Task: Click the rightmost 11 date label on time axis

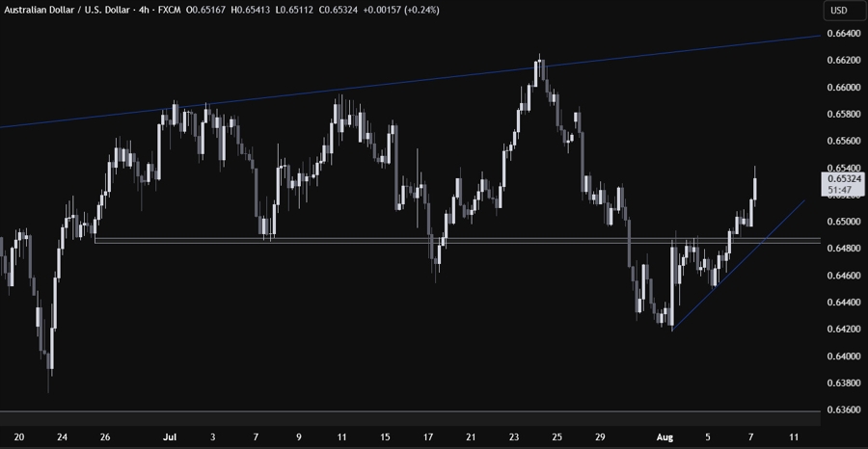Action: point(793,436)
